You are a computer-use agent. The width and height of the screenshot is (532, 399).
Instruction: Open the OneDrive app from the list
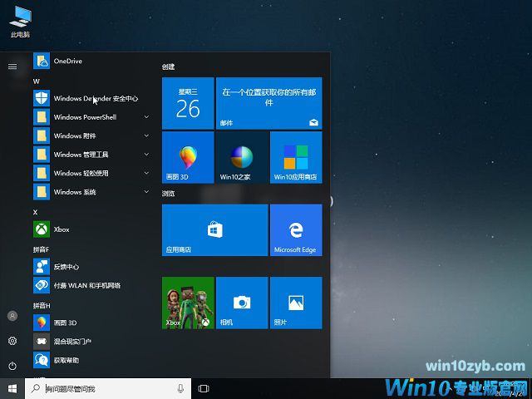68,62
